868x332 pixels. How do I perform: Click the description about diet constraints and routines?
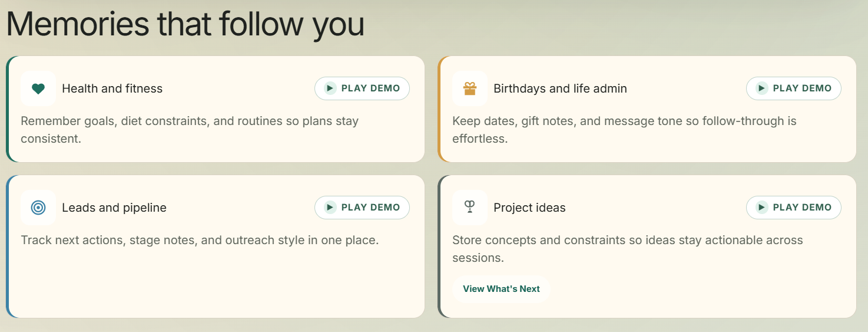(190, 130)
